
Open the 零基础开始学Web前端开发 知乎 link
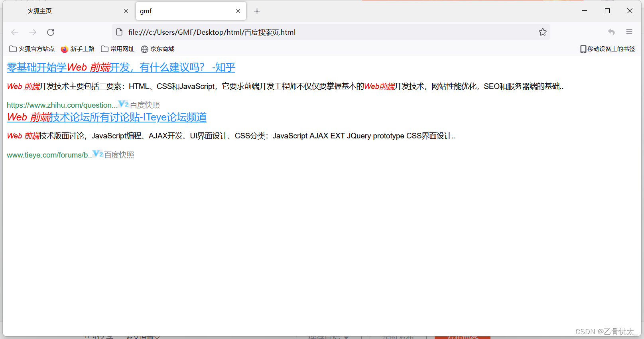[x=121, y=67]
